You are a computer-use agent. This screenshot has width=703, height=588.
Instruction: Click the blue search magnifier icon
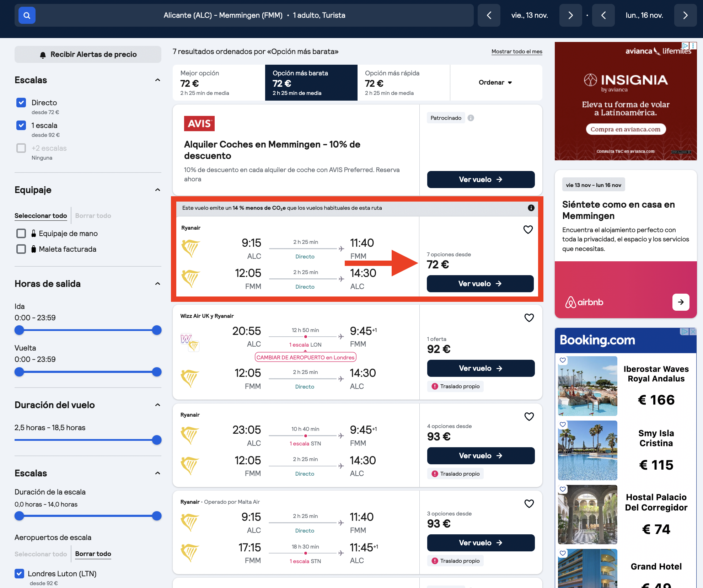pos(27,15)
